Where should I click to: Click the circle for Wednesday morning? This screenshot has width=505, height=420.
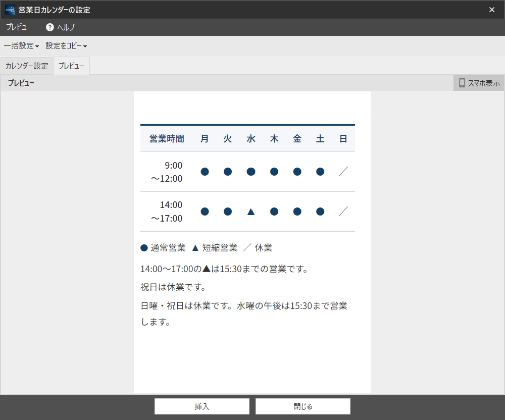click(251, 172)
